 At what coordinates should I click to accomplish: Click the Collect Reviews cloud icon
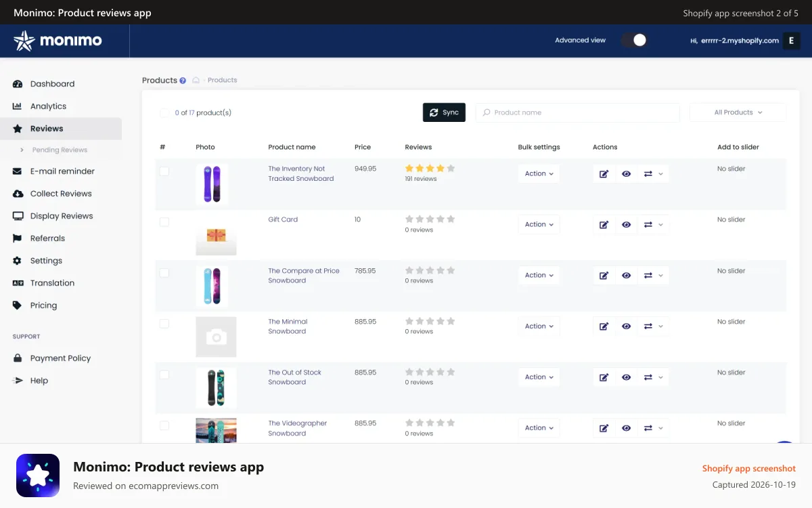tap(18, 194)
